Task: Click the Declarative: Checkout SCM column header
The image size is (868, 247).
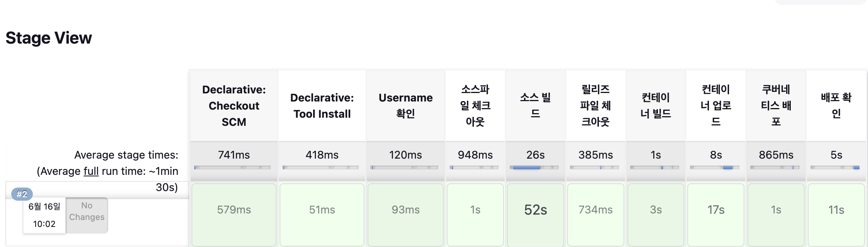Action: click(x=234, y=105)
